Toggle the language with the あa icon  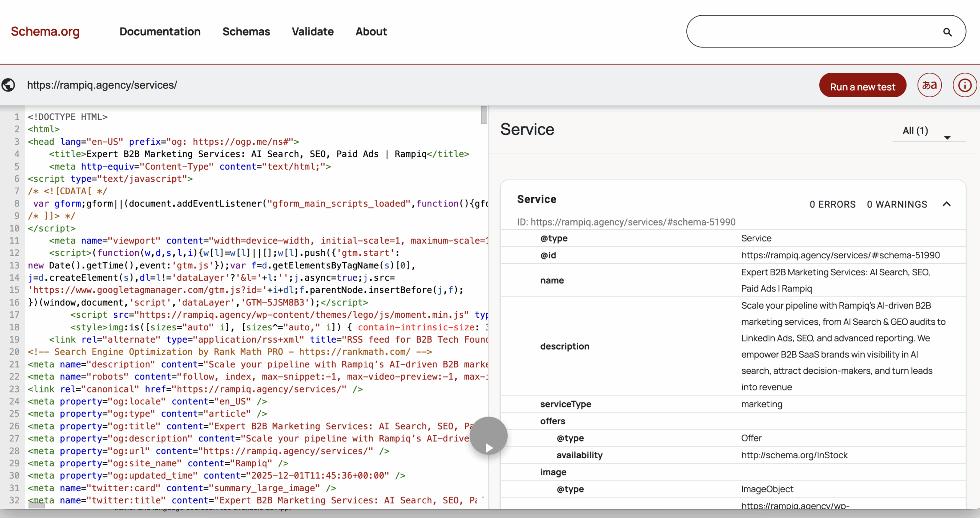pyautogui.click(x=929, y=85)
